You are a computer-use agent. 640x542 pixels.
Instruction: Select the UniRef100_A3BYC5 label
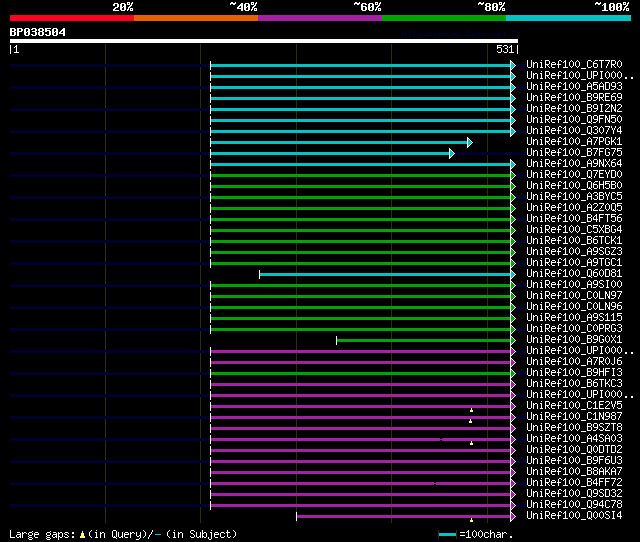pos(574,197)
